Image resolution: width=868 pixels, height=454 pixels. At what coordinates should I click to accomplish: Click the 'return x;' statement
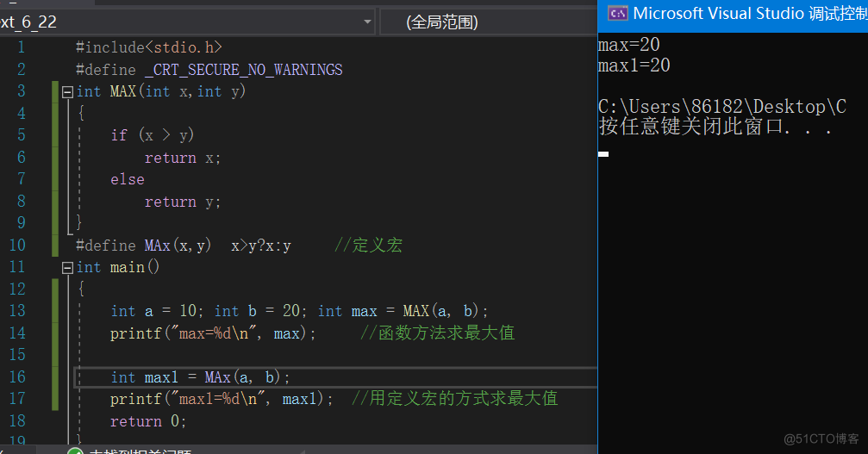183,159
